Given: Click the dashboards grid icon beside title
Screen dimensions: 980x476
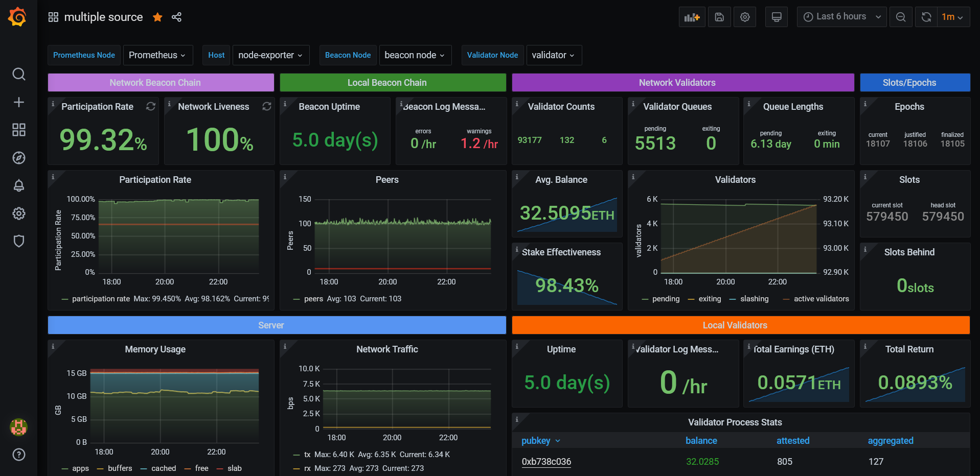Looking at the screenshot, I should (x=53, y=17).
